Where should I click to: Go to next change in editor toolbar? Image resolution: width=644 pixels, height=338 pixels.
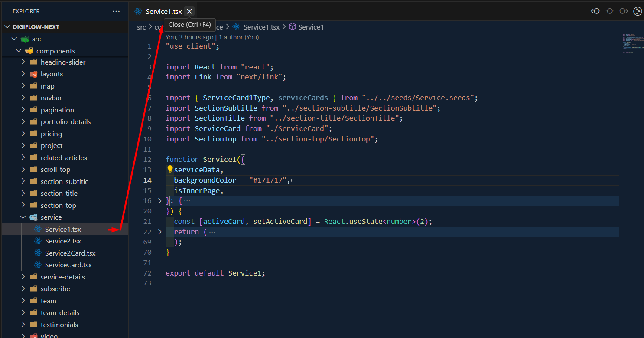(624, 11)
